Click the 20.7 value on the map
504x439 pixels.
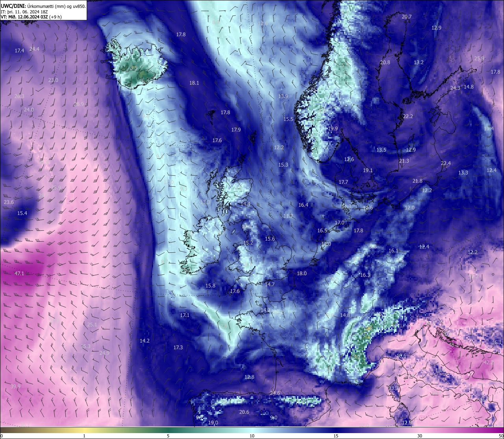(406, 17)
